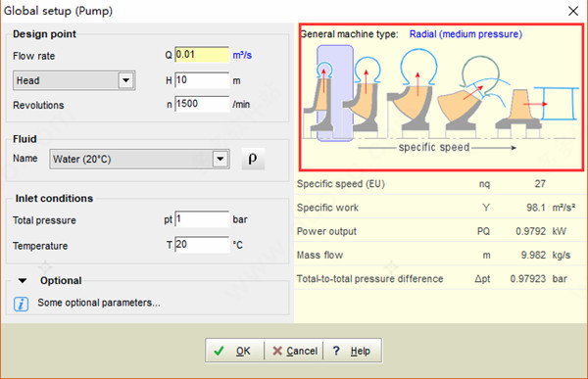Open the fluid density rho button

pyautogui.click(x=253, y=159)
